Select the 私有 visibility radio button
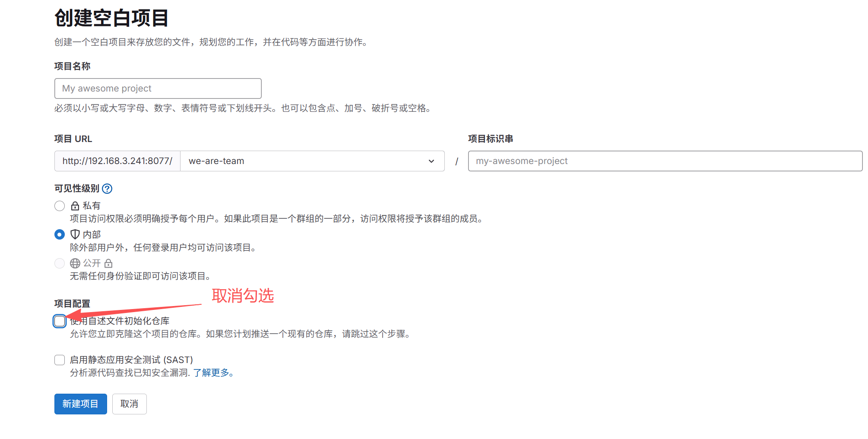Image resolution: width=868 pixels, height=439 pixels. click(x=59, y=205)
